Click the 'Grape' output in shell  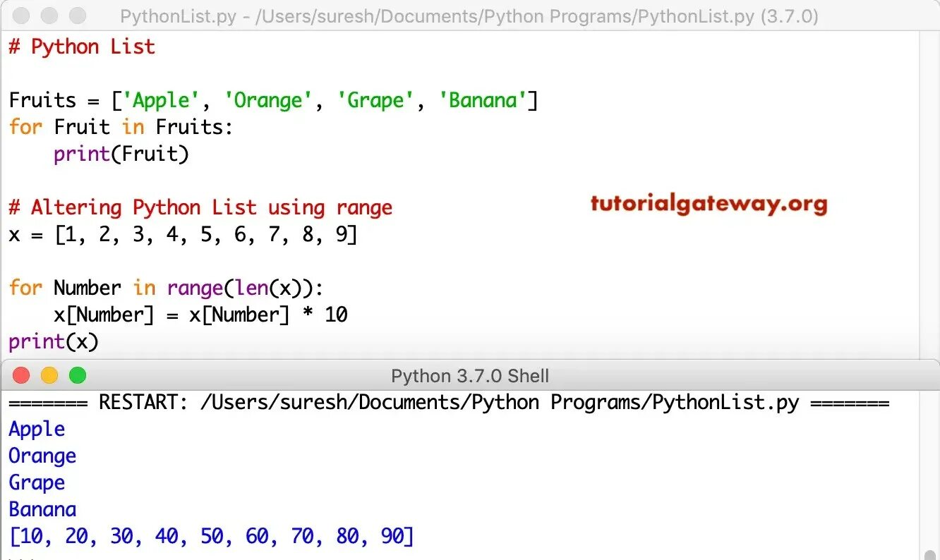point(37,483)
